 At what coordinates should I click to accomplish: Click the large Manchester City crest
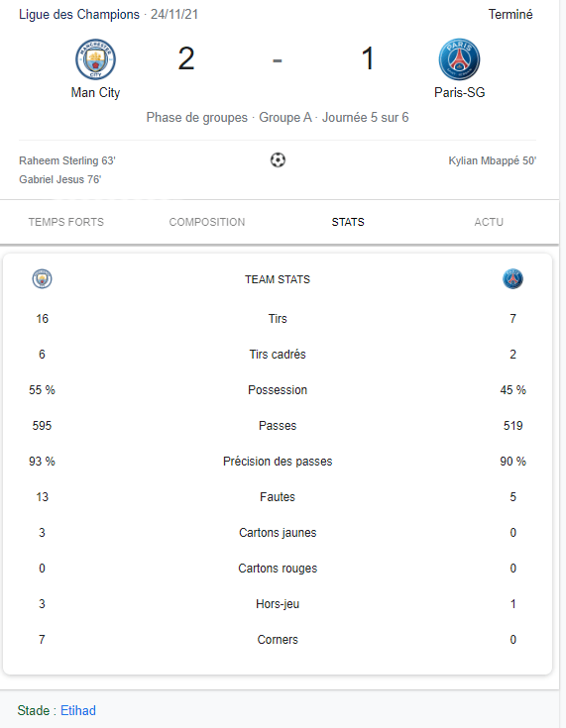click(x=96, y=59)
